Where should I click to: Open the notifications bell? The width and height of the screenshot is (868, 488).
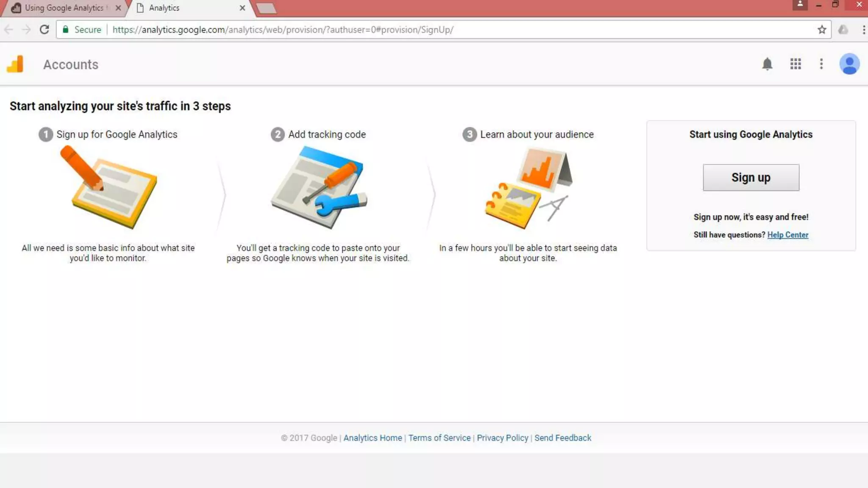coord(767,64)
